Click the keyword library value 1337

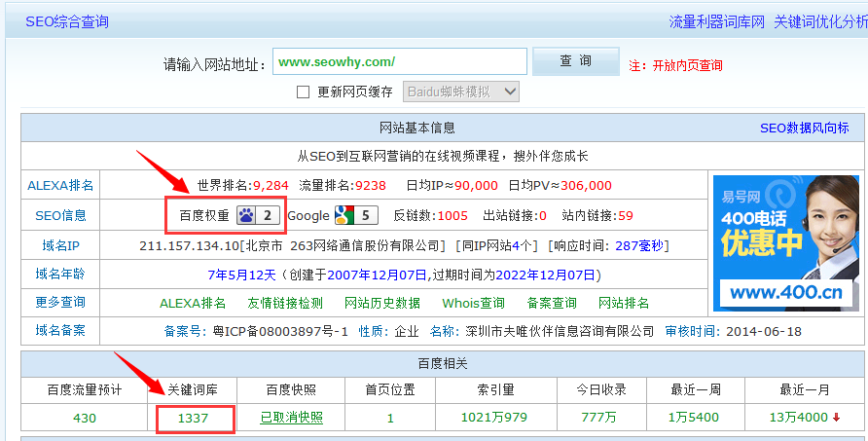point(193,418)
